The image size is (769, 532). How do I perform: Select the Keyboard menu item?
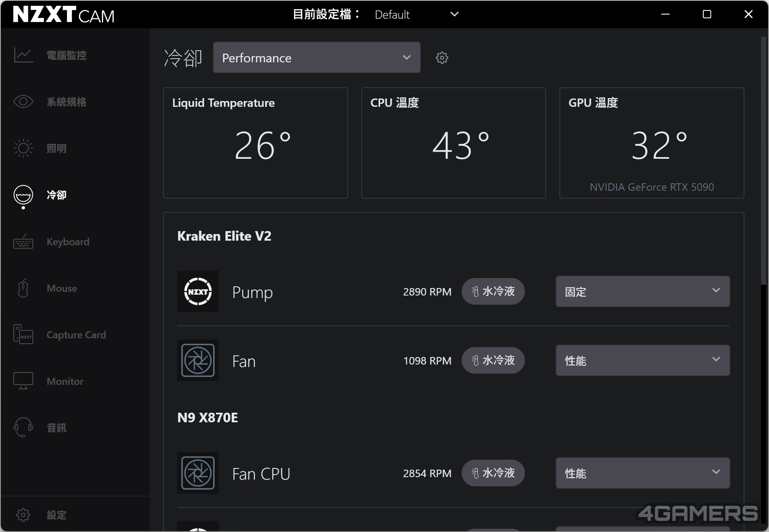click(68, 242)
